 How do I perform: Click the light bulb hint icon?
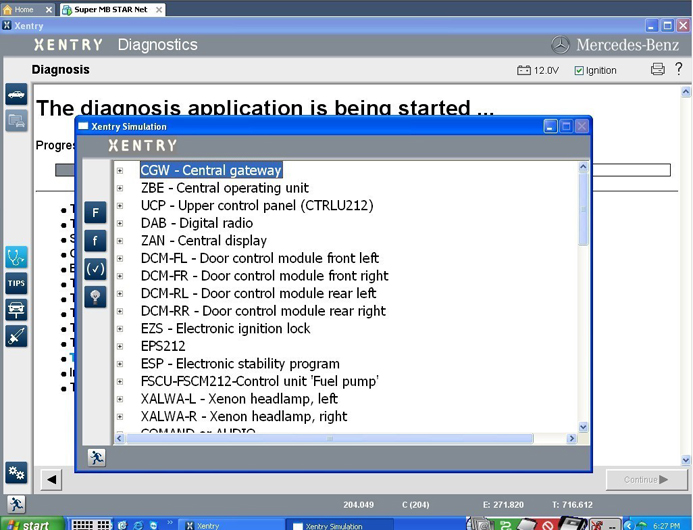tap(95, 297)
